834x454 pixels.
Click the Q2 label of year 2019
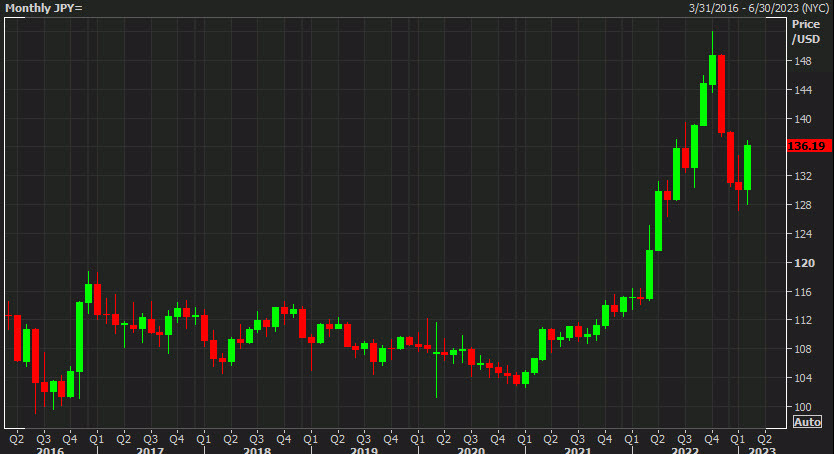click(337, 439)
